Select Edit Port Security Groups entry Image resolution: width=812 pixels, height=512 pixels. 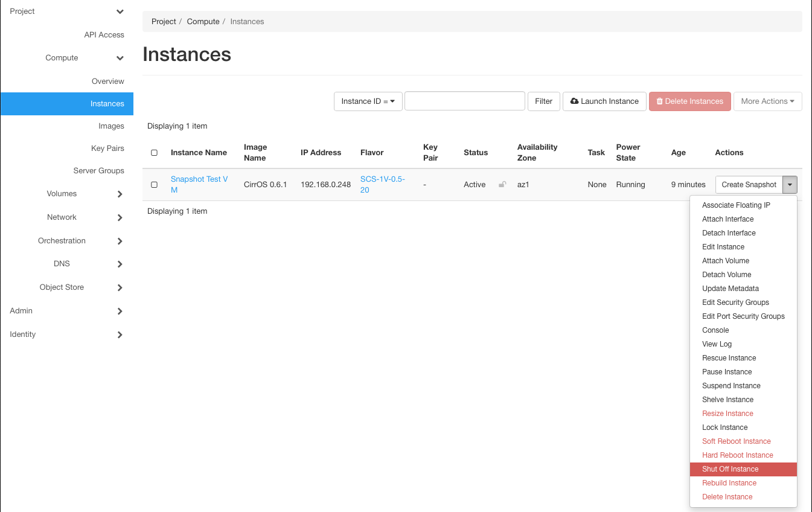(x=743, y=316)
